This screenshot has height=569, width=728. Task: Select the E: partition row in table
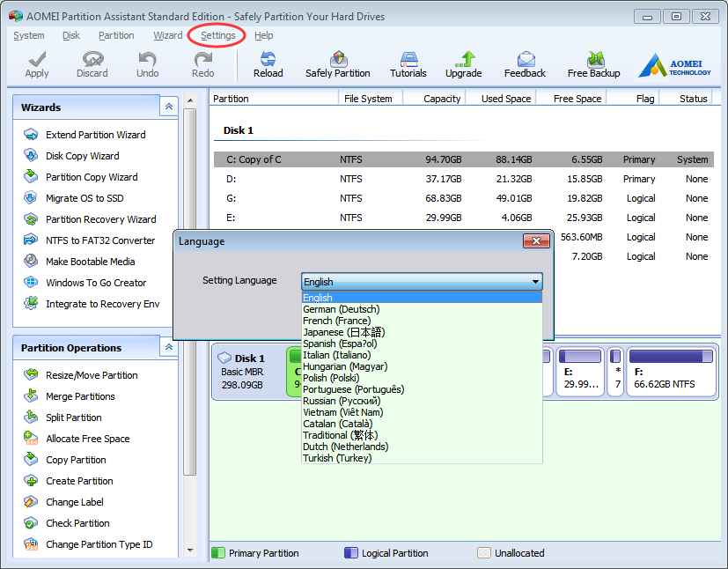click(x=463, y=218)
